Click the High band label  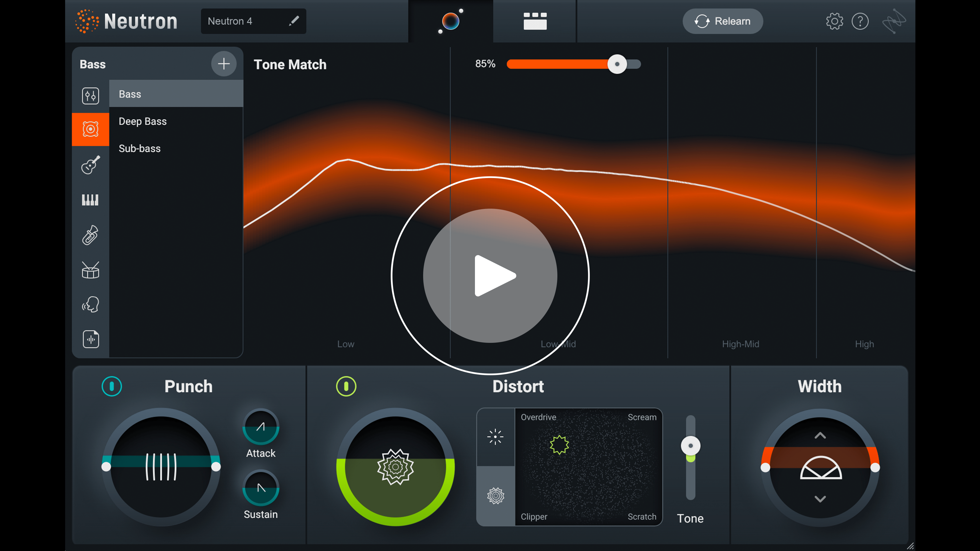point(864,344)
